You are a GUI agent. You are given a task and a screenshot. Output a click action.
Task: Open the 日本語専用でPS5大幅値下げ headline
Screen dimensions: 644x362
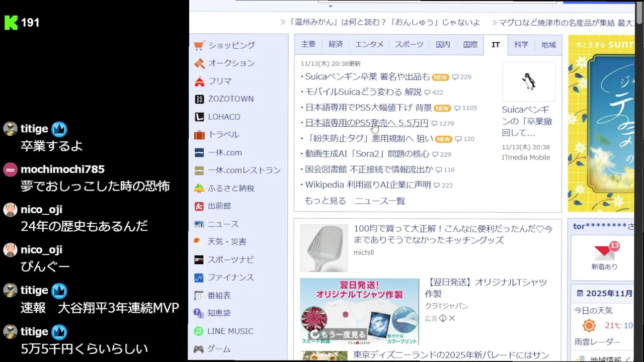[x=368, y=108]
